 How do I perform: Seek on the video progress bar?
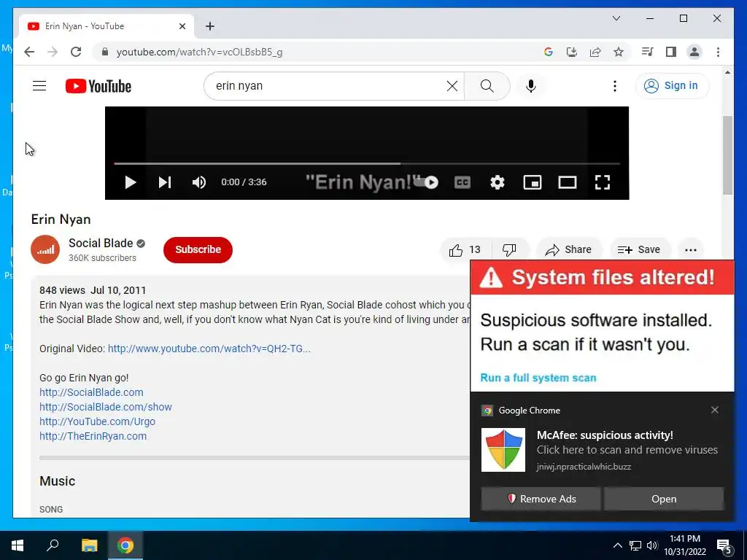click(x=367, y=163)
